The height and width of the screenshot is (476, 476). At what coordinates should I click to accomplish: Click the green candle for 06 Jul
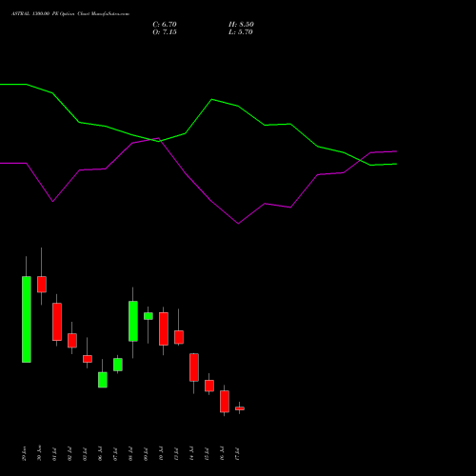tap(103, 380)
